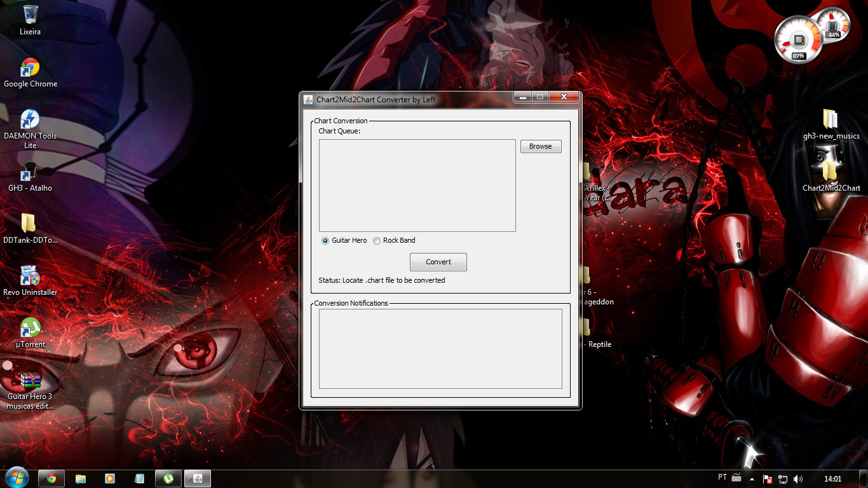This screenshot has height=488, width=868.
Task: Close the Chart2Mid2Chart Converter window
Action: pos(564,97)
